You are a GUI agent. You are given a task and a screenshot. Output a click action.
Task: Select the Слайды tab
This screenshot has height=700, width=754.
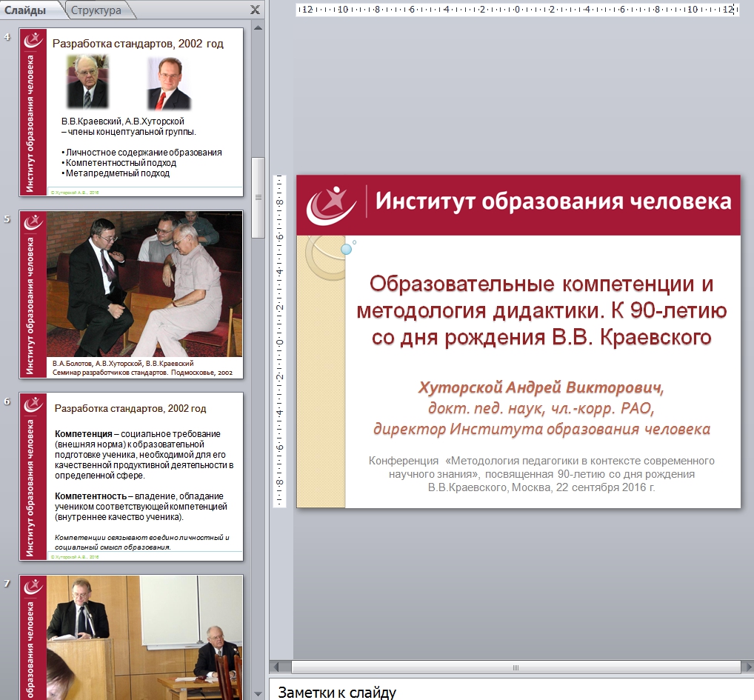pyautogui.click(x=26, y=10)
